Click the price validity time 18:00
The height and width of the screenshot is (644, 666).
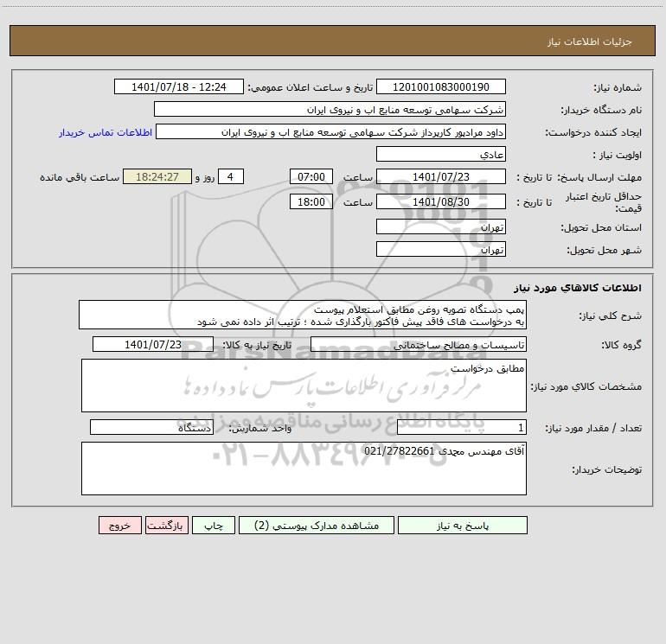point(311,201)
